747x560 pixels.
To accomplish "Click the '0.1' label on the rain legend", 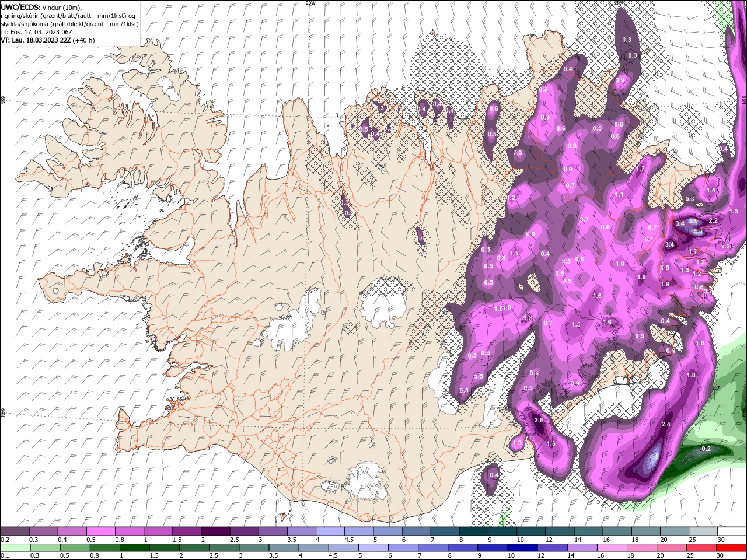I will [5, 556].
